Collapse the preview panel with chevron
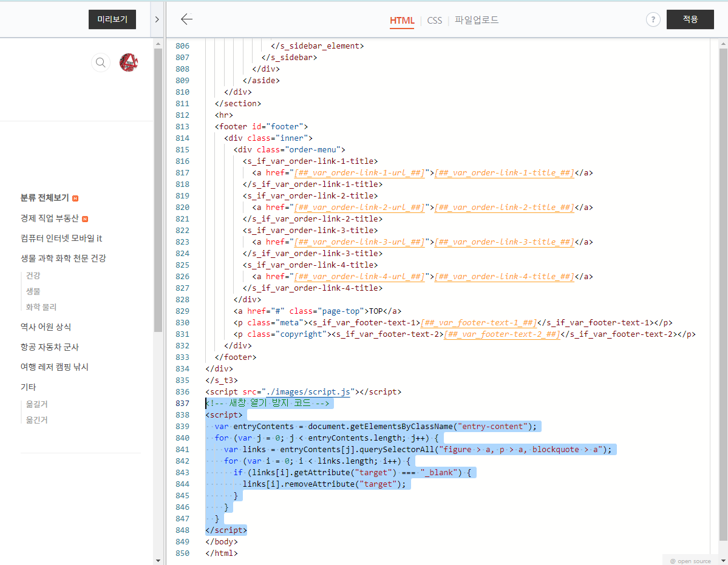 (157, 19)
